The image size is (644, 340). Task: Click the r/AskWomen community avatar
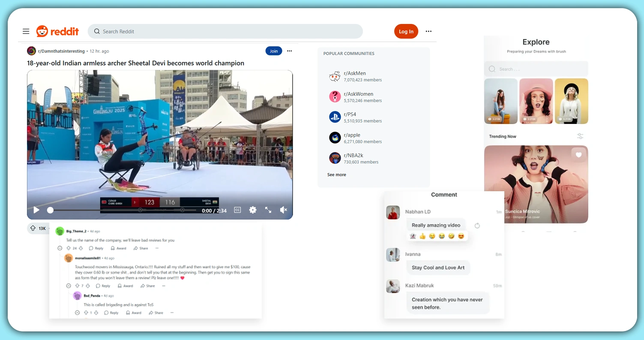click(335, 96)
